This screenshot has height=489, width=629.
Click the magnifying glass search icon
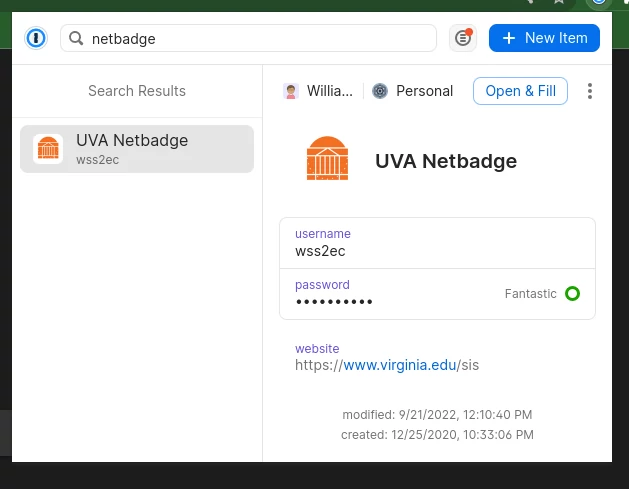click(76, 39)
